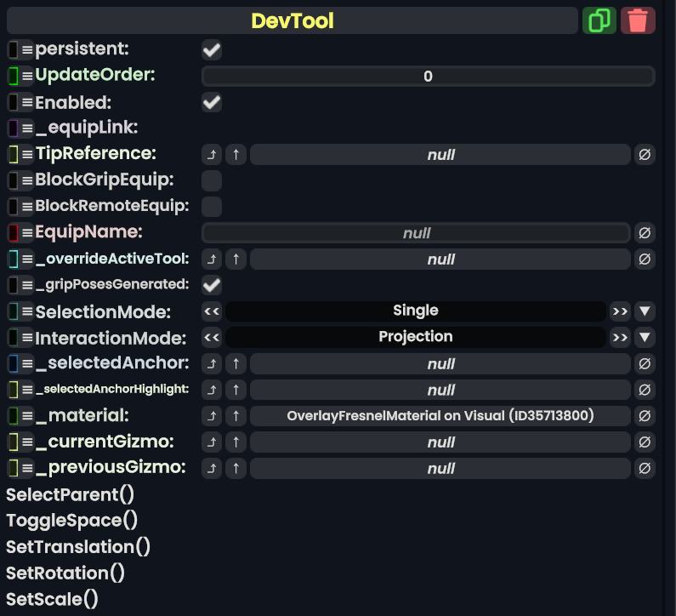Click the null reset icon for EquipName
Image resolution: width=676 pixels, height=616 pixels.
pyautogui.click(x=645, y=233)
